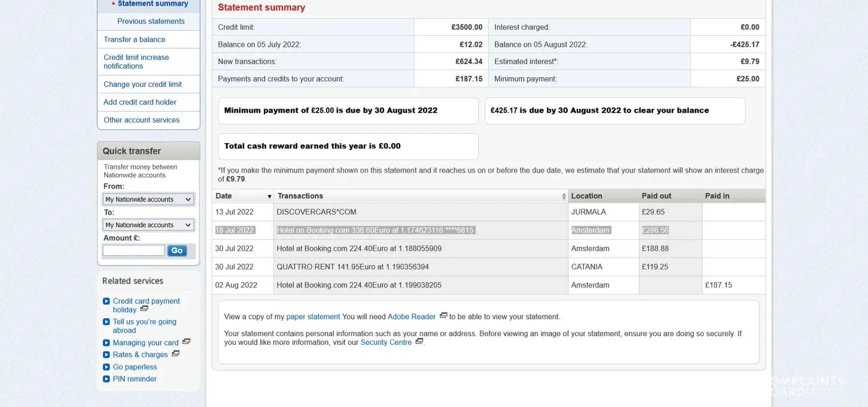Screen dimensions: 868x407
Task: Click the external window icon after Adobe Reader
Action: click(x=443, y=316)
